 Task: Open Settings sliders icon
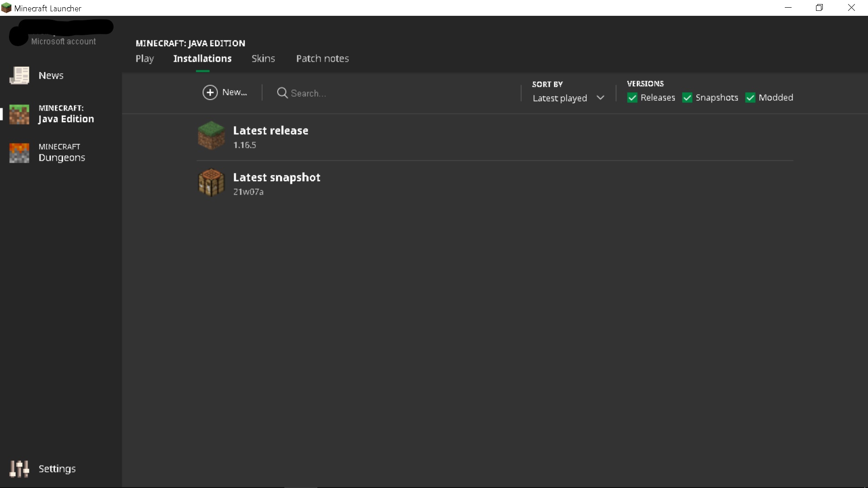tap(19, 469)
